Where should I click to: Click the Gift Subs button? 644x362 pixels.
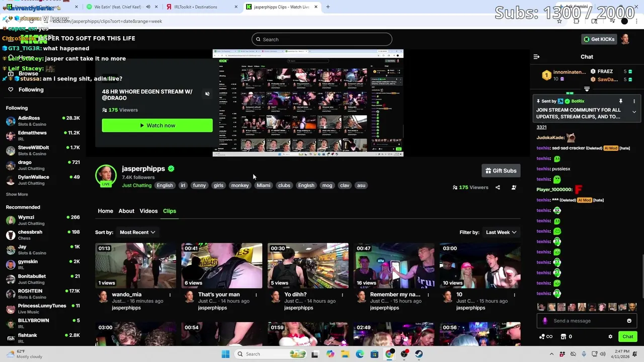501,170
